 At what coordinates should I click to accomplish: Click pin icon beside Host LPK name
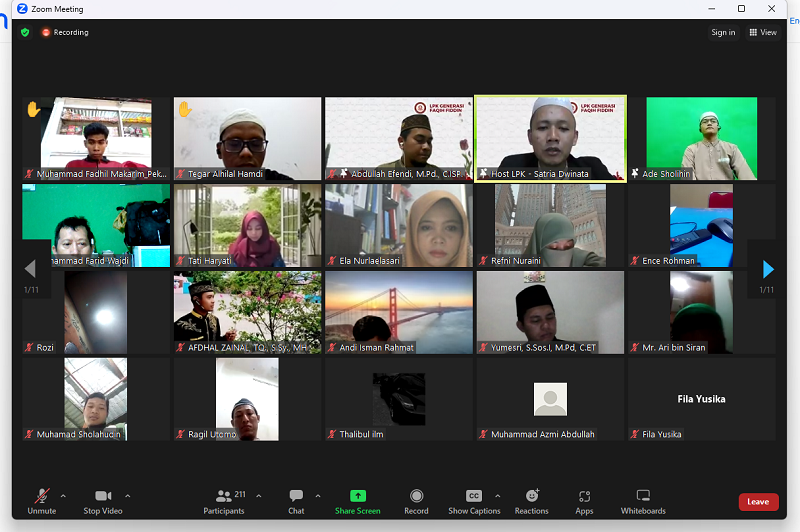483,173
